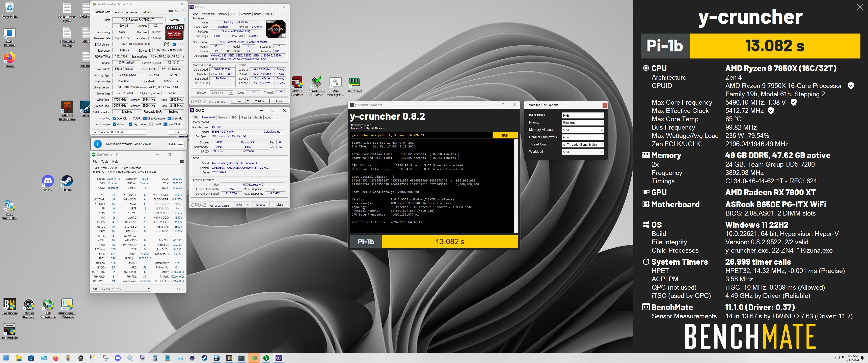
Task: Open the Memory Allocator dropdown
Action: tap(582, 130)
